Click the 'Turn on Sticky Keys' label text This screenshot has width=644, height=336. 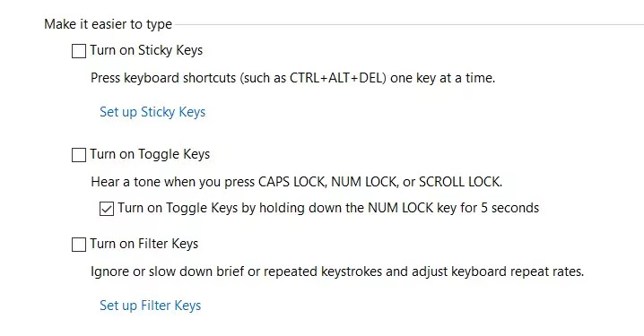click(146, 50)
